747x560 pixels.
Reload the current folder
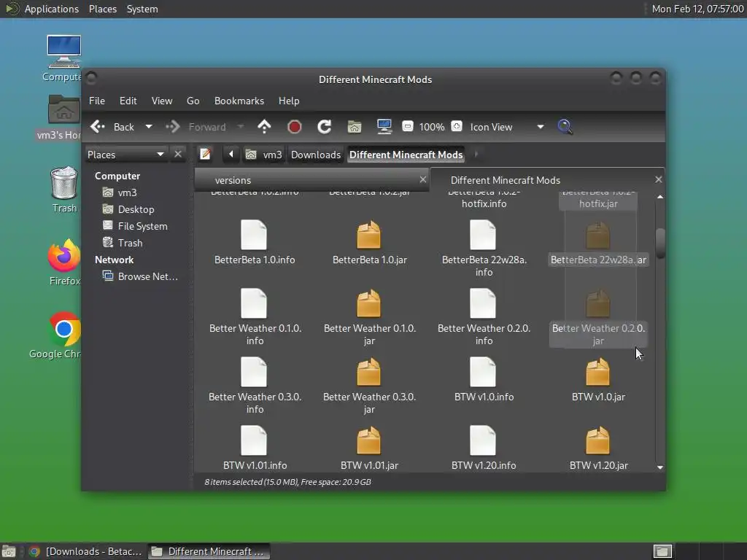325,127
